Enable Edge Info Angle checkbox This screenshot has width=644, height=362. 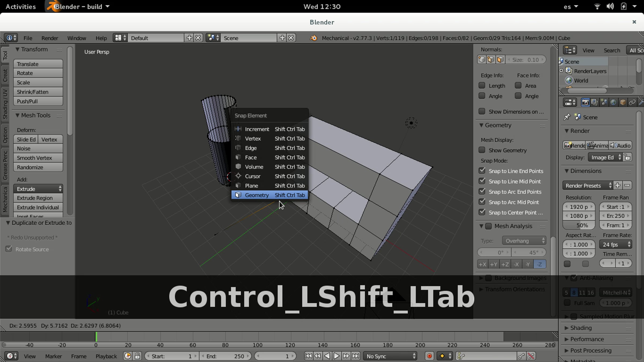482,96
